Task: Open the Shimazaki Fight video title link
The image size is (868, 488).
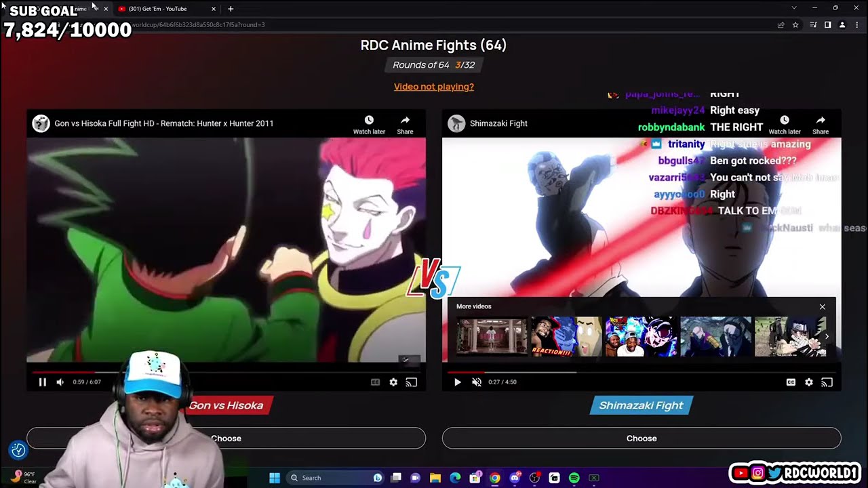Action: point(498,123)
